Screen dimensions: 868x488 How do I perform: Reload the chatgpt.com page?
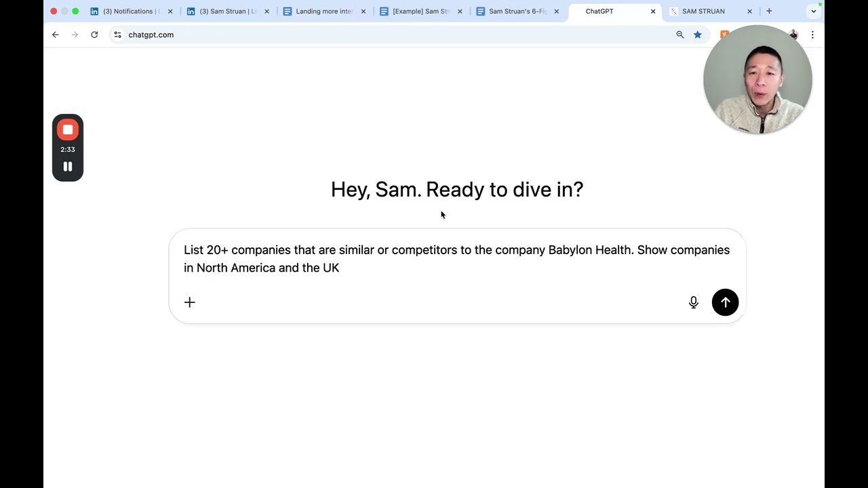[x=94, y=35]
